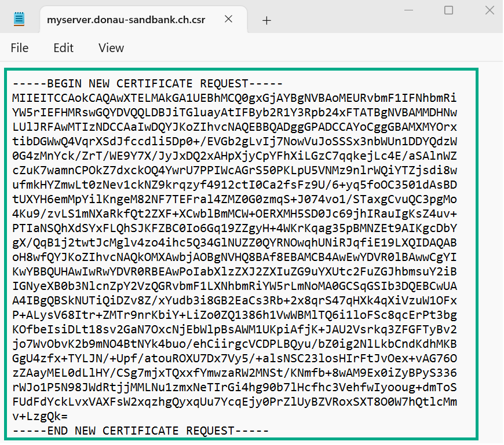Click the line starting with FUdFdYckLvxVAX
504x445 pixels.
coord(235,402)
